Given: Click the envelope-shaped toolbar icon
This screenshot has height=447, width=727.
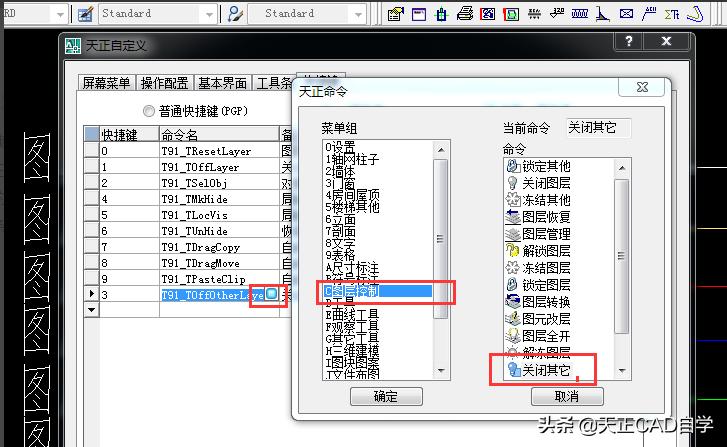Looking at the screenshot, I should 626,14.
